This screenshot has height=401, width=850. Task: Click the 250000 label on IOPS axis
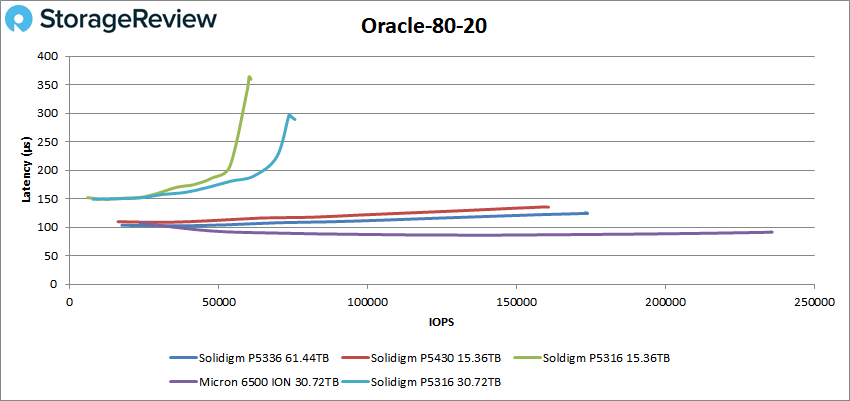pos(814,302)
